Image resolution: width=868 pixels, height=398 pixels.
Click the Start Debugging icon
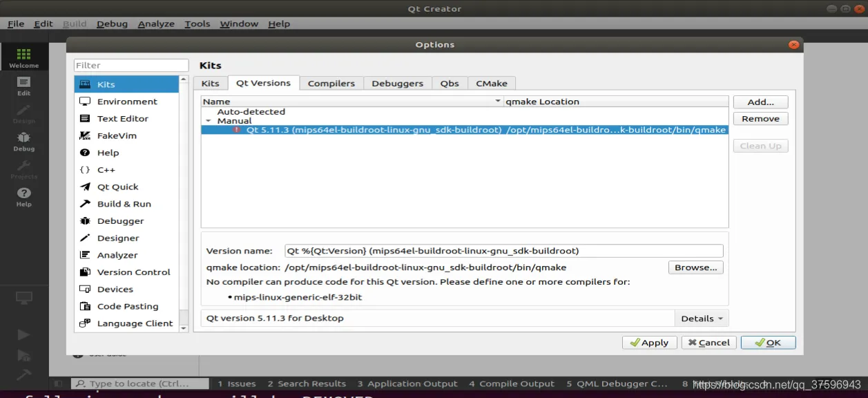click(x=24, y=356)
